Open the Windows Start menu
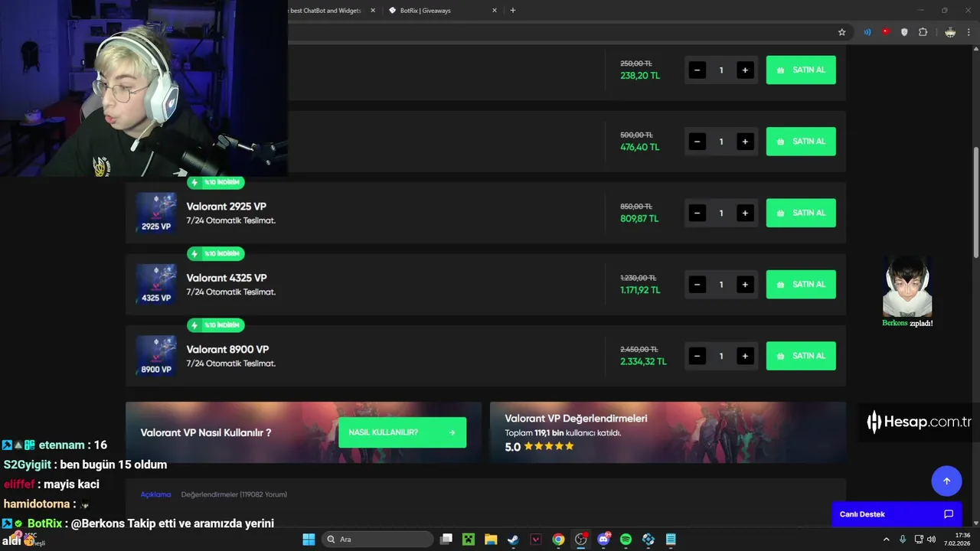The image size is (980, 551). coord(309,540)
